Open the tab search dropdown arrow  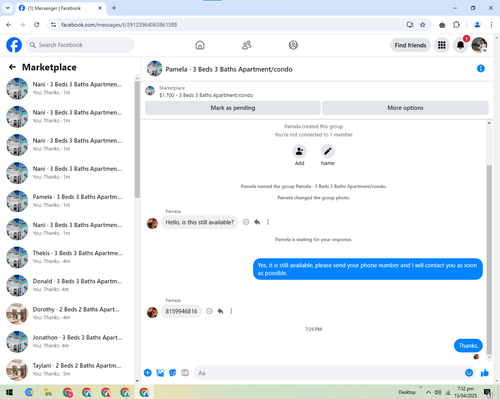[8, 8]
